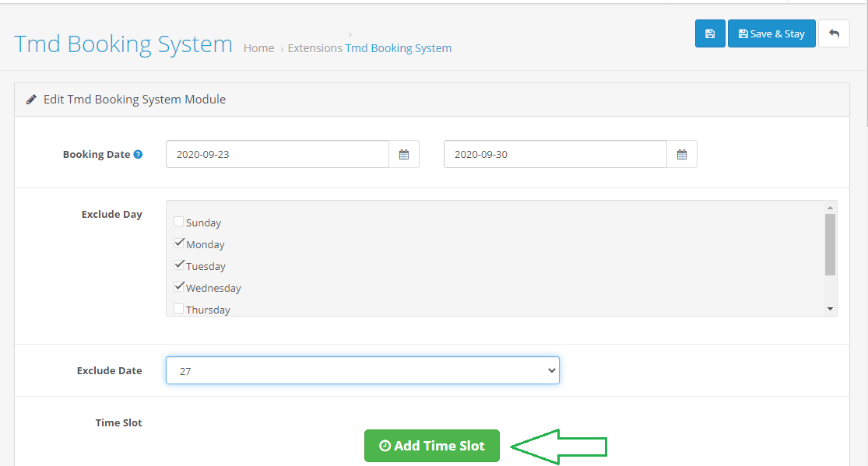Click the Tmd Booking System page title
Viewport: 868px width, 466px height.
pyautogui.click(x=124, y=44)
